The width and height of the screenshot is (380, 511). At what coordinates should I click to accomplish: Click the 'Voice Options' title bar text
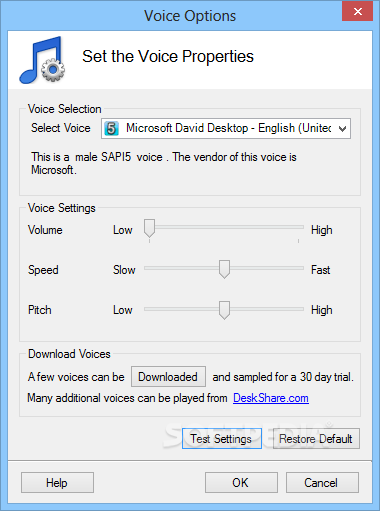190,16
